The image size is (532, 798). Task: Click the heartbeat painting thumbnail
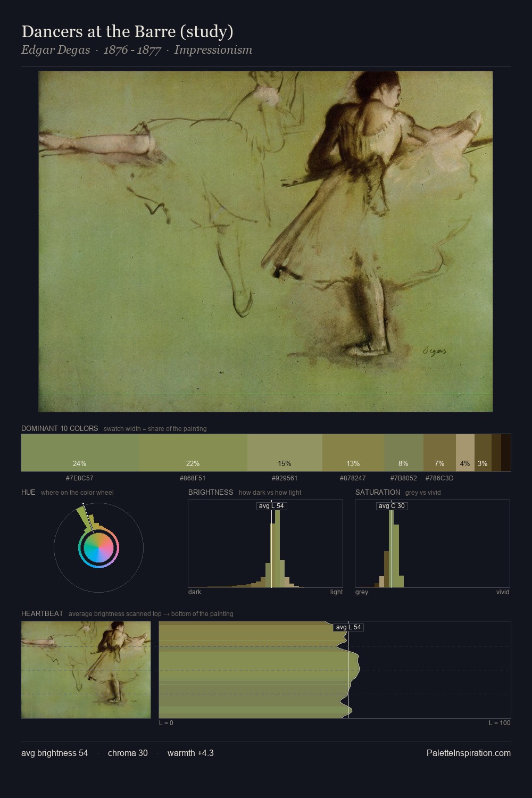pos(86,670)
